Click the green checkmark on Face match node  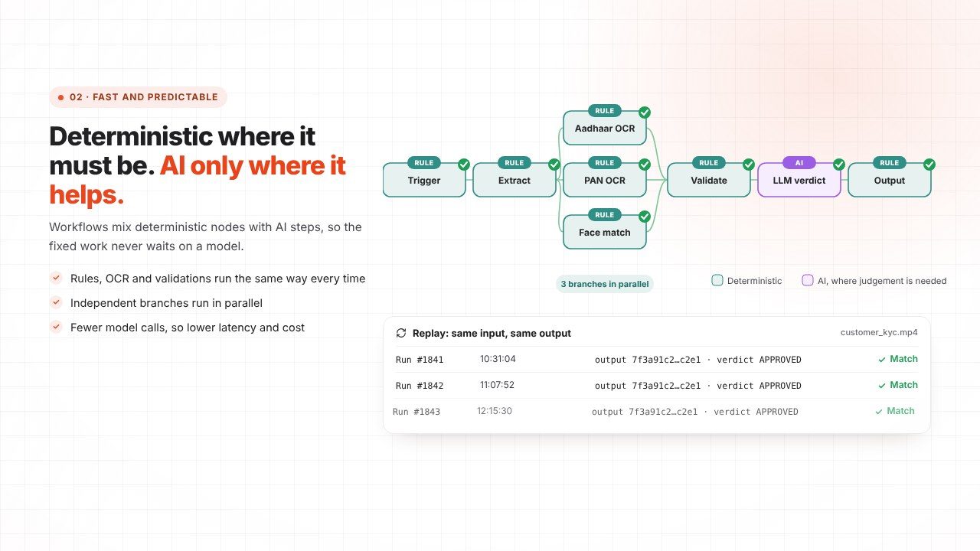click(x=645, y=217)
